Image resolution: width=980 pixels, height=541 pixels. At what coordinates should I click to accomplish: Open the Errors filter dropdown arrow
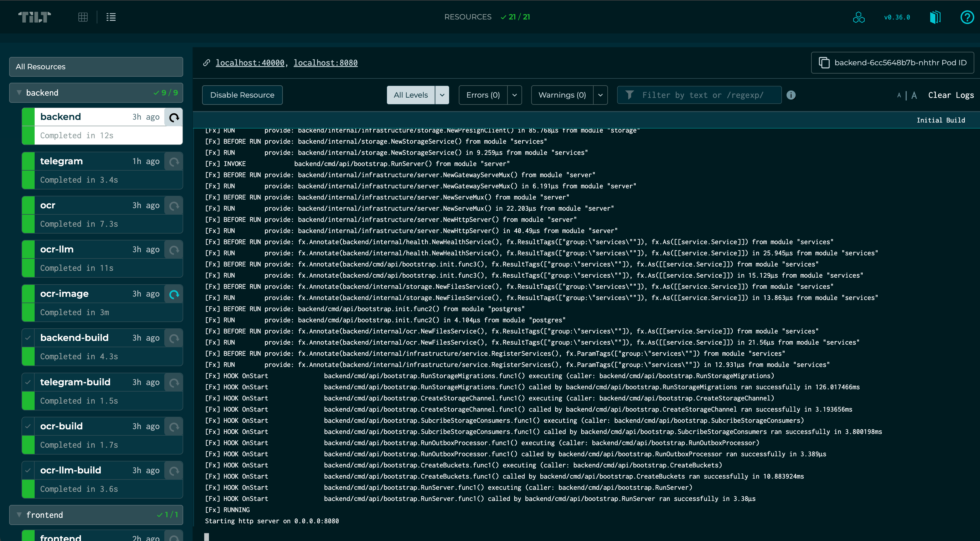[x=514, y=95]
